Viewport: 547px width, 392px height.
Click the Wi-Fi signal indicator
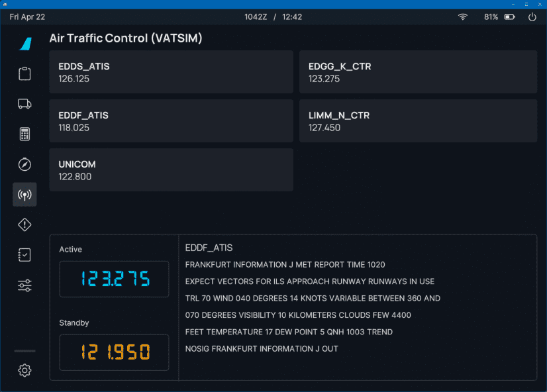click(462, 17)
